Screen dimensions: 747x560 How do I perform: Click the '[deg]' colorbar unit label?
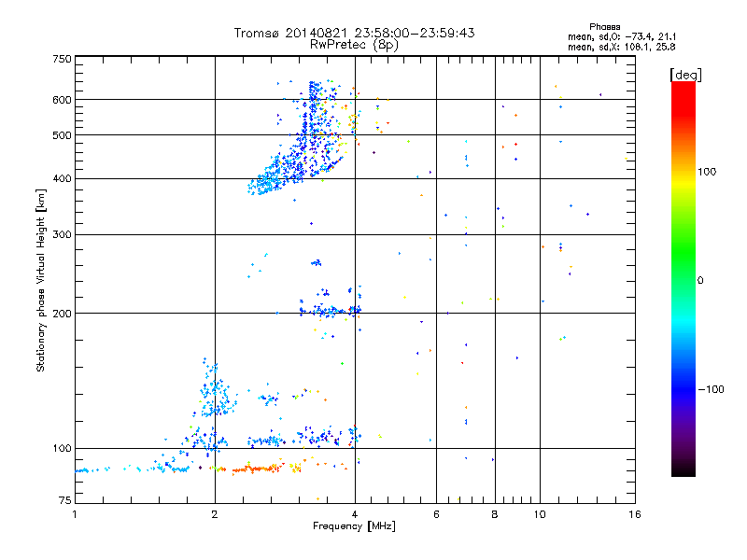[x=685, y=75]
